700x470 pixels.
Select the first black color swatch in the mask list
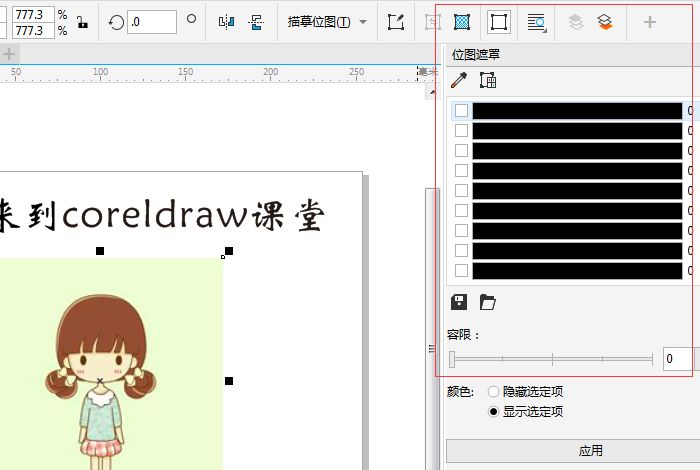tap(577, 111)
